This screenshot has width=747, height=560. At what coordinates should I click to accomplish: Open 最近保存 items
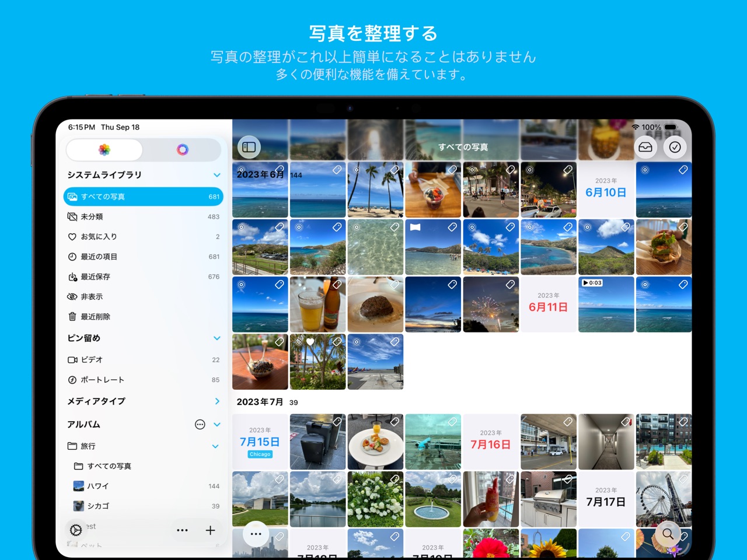coord(144,276)
